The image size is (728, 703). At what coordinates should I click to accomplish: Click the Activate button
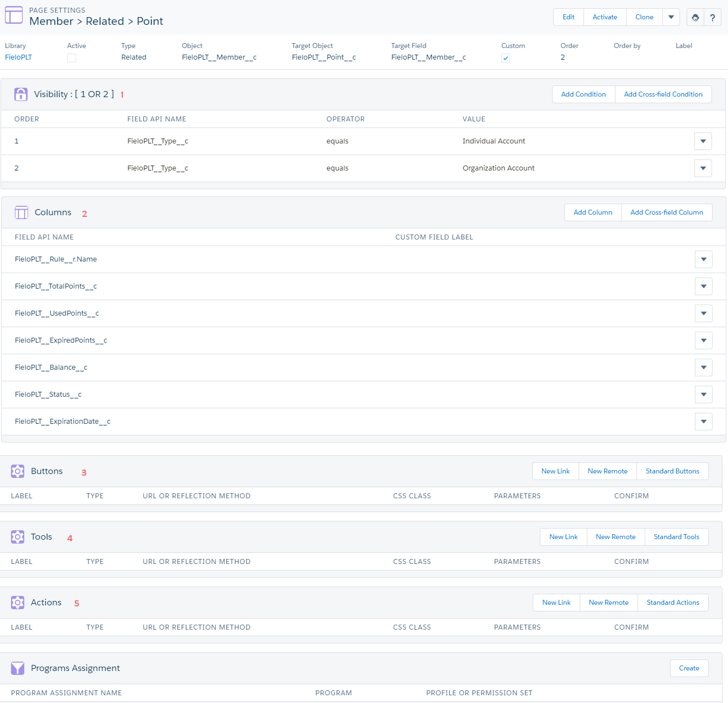(x=605, y=17)
